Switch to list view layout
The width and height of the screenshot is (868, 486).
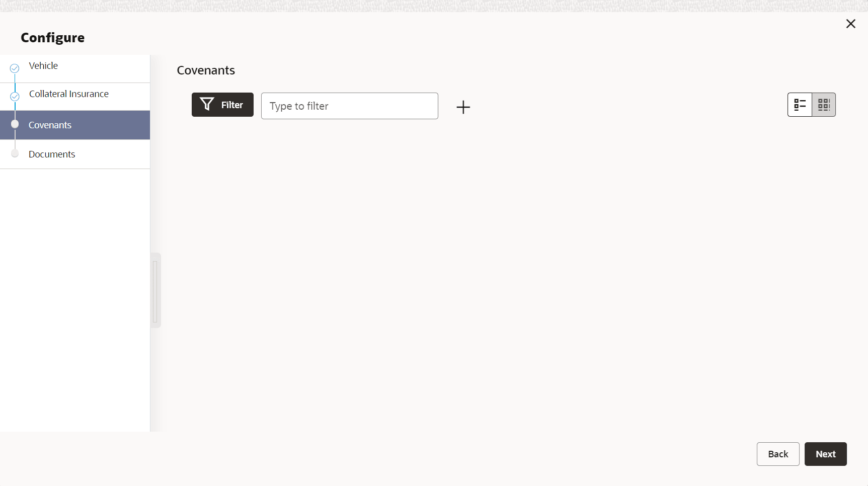800,105
